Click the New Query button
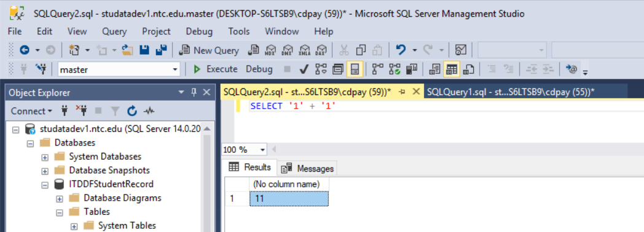 [210, 50]
